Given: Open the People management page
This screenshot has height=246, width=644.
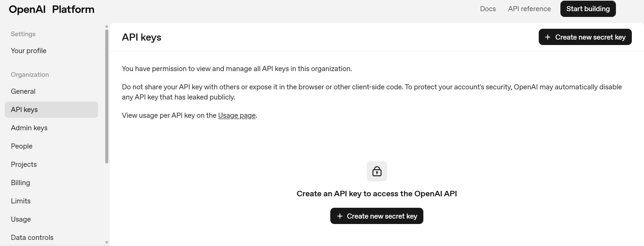Looking at the screenshot, I should [21, 146].
